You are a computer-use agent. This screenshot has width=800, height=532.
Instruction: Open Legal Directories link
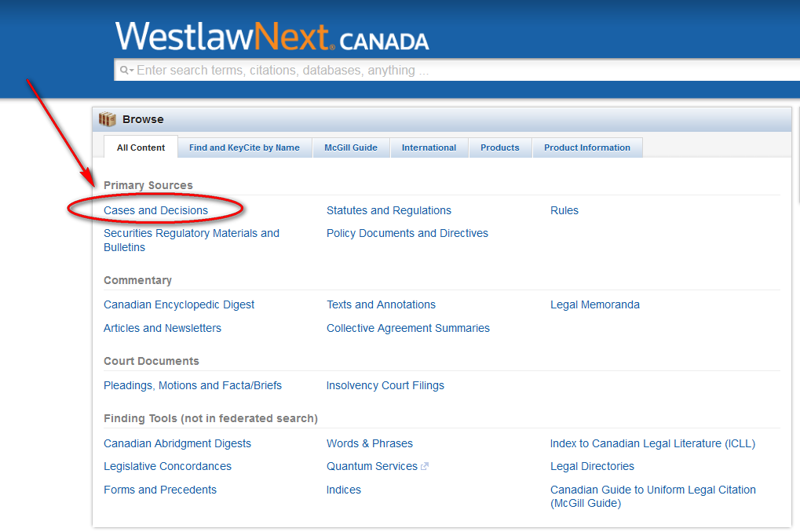tap(593, 466)
